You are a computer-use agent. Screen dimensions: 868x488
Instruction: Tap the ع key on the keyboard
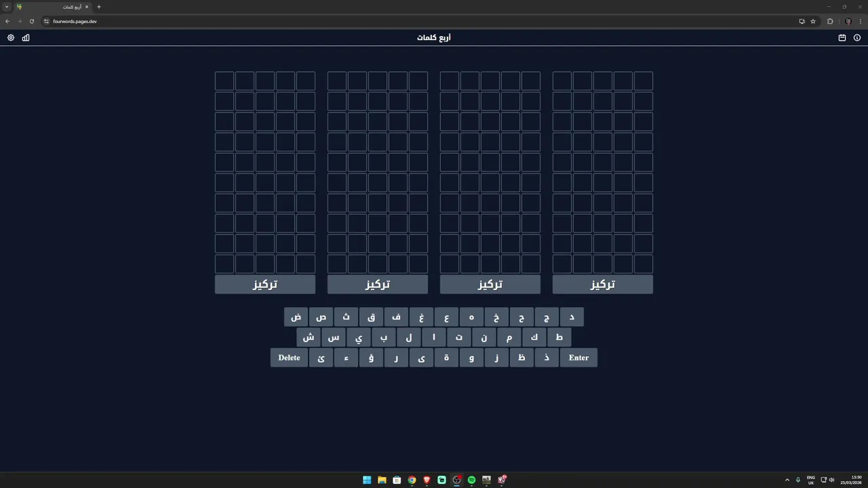click(x=446, y=317)
